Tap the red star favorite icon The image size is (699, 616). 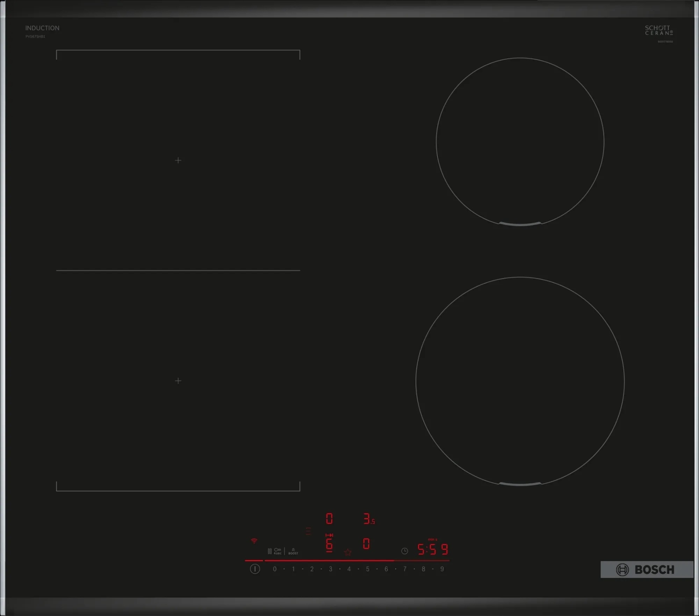(347, 552)
